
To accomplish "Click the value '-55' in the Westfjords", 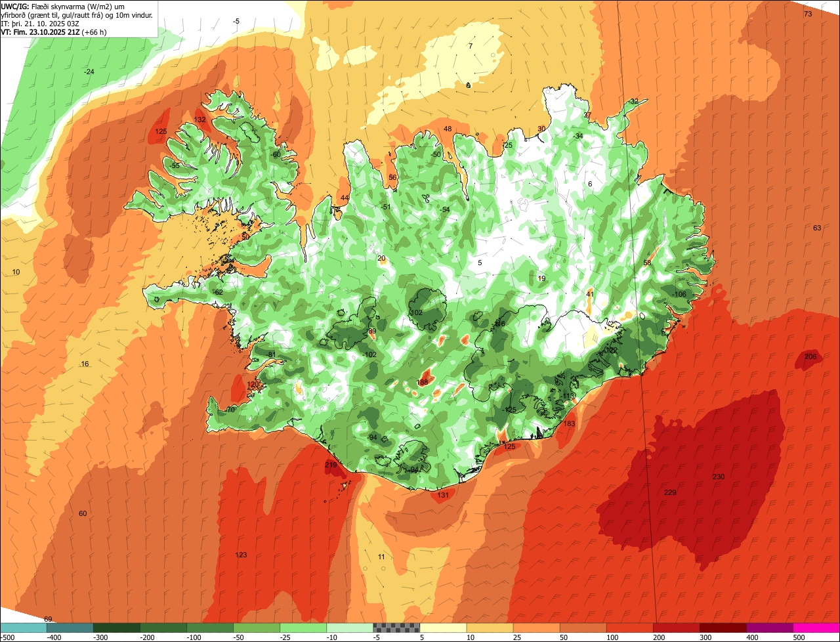I will [x=175, y=165].
